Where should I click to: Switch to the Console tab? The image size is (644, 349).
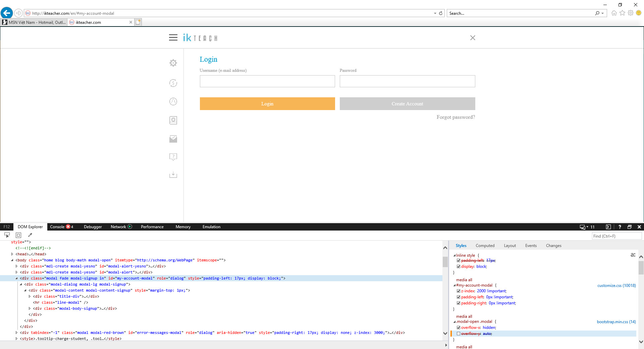pos(57,227)
